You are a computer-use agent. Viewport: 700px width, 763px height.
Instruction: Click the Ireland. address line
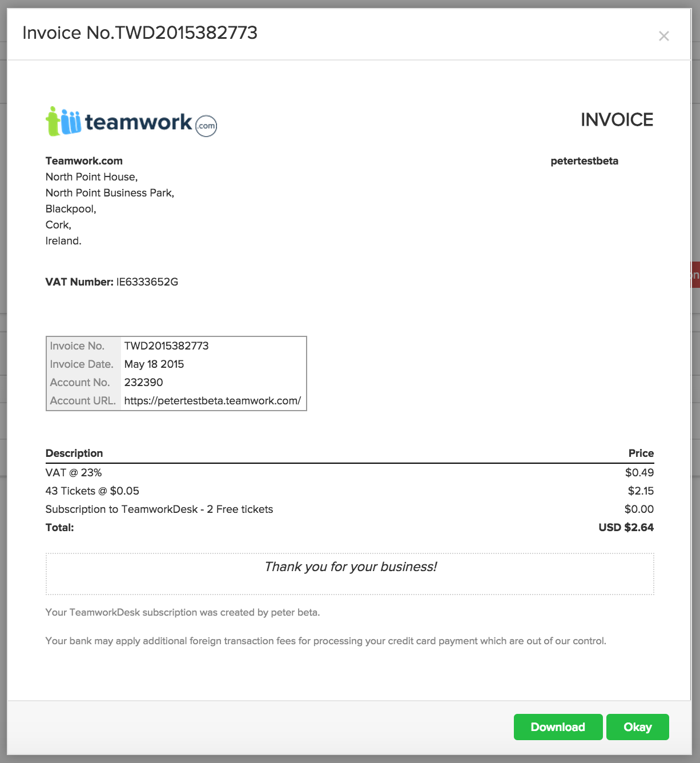pyautogui.click(x=63, y=241)
